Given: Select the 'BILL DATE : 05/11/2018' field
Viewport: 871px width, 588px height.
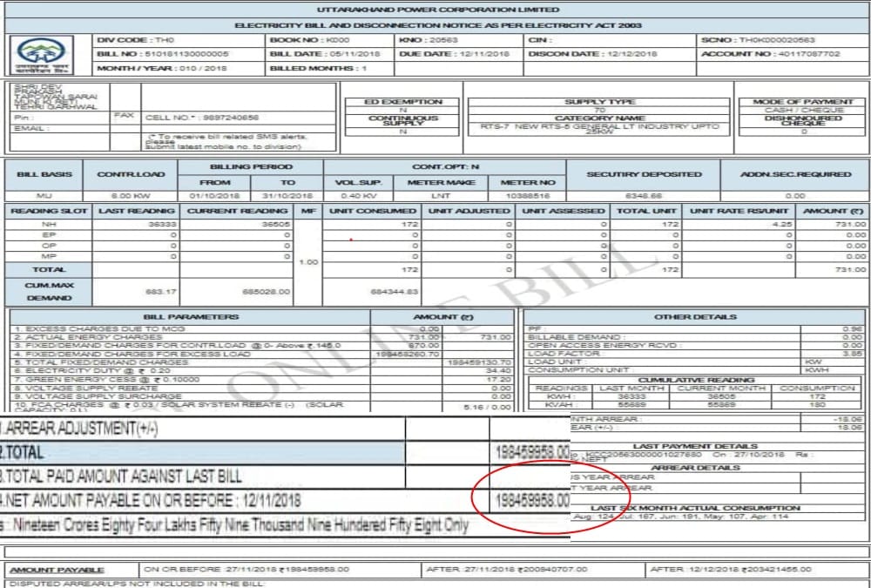Looking at the screenshot, I should pos(325,54).
